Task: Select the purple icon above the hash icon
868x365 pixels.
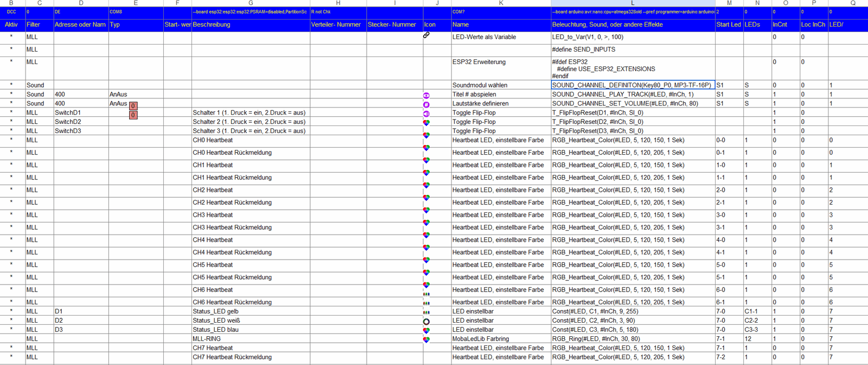Action: tap(426, 96)
